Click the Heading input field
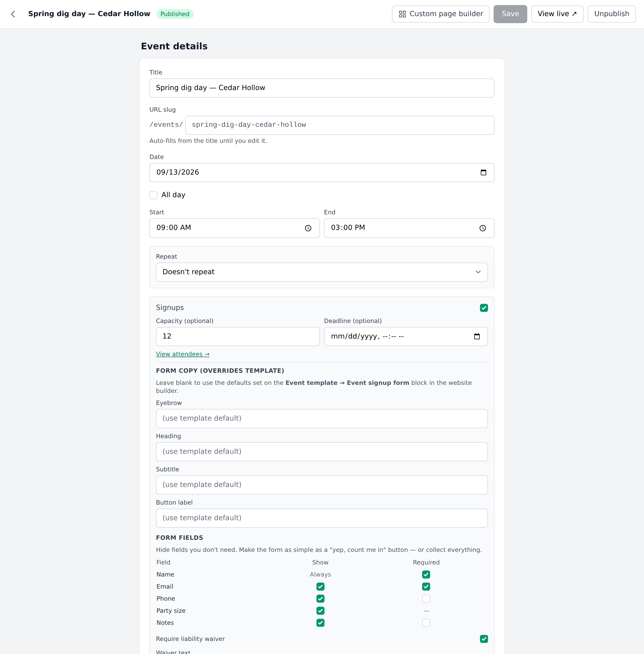Viewport: 644px width, 654px height. [x=322, y=452]
